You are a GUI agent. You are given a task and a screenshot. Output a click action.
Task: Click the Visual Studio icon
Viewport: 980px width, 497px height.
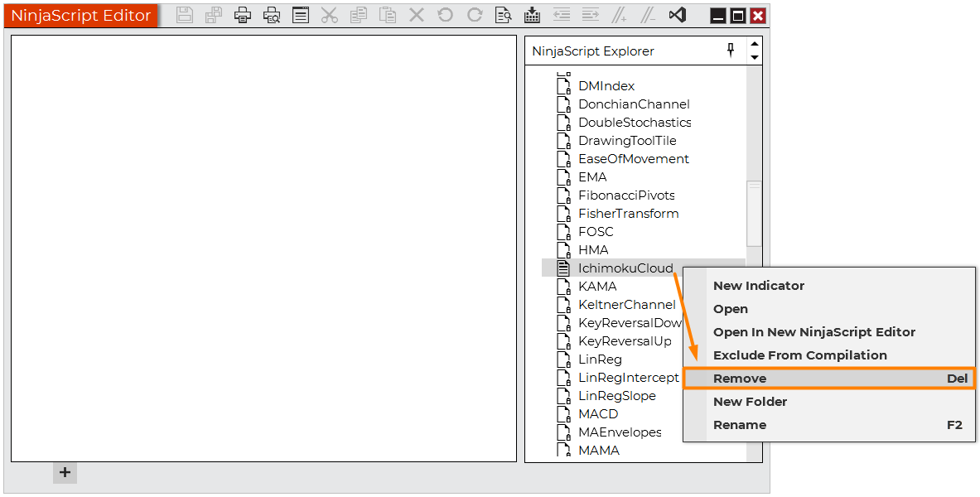click(677, 15)
